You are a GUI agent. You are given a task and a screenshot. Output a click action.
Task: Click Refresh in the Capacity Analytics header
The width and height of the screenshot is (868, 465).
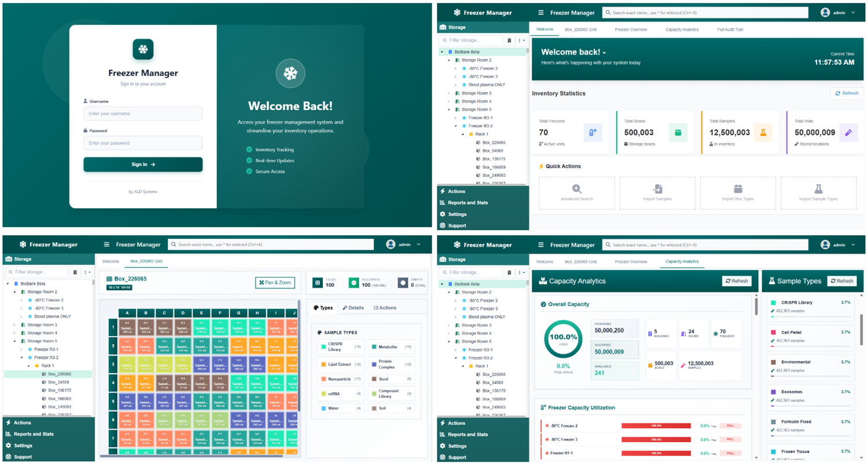coord(737,281)
